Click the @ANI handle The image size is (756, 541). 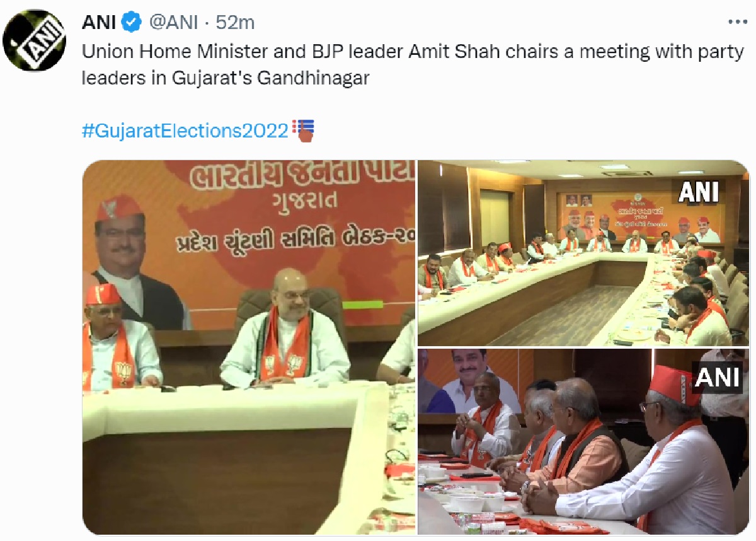[173, 23]
